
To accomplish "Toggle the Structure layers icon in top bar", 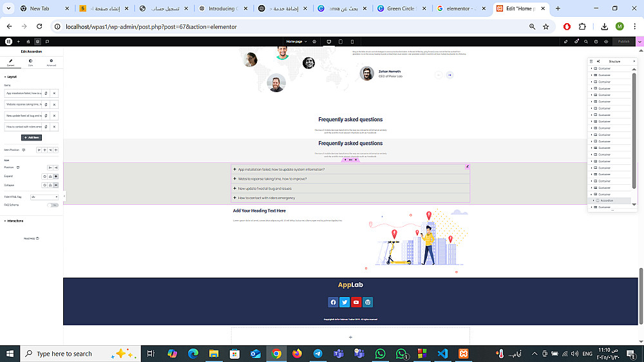I will coord(37,41).
